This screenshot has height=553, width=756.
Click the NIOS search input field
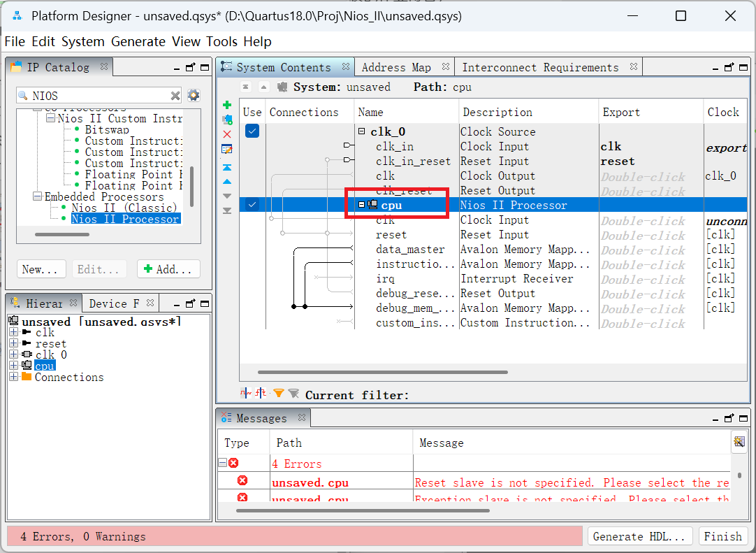99,96
